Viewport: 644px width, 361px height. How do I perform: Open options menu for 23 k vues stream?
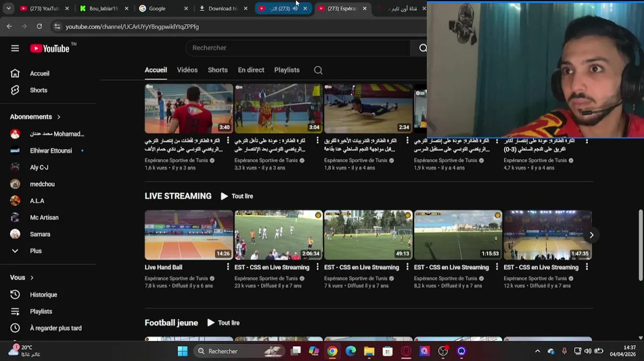pyautogui.click(x=317, y=267)
